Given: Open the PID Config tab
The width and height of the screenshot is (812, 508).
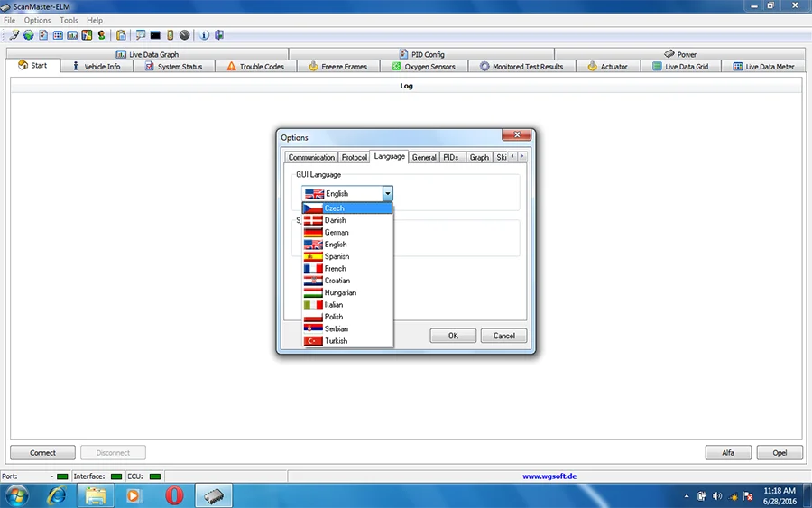Looking at the screenshot, I should click(422, 54).
